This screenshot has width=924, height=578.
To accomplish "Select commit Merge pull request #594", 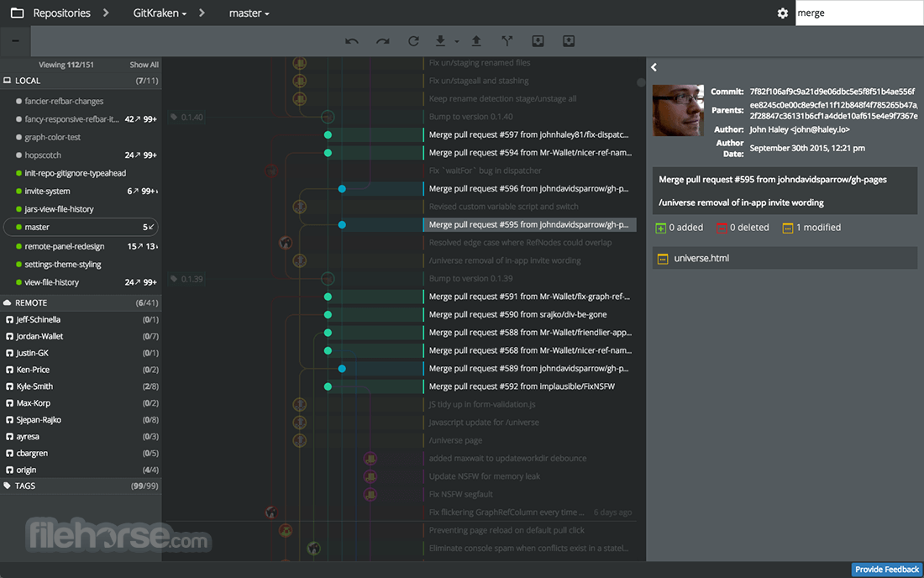I will (528, 153).
